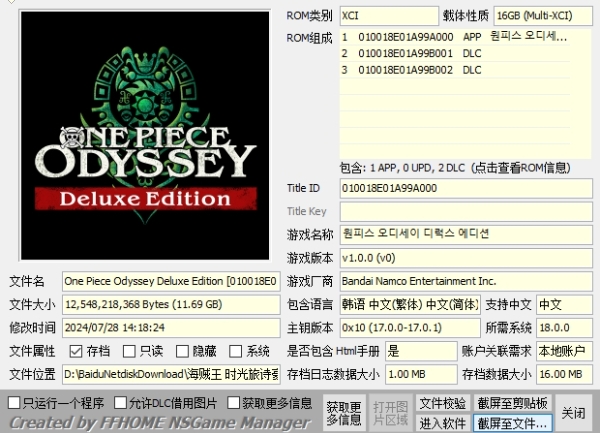Click the ROM类别 field showing XCI
The width and height of the screenshot is (601, 433).
pos(389,16)
